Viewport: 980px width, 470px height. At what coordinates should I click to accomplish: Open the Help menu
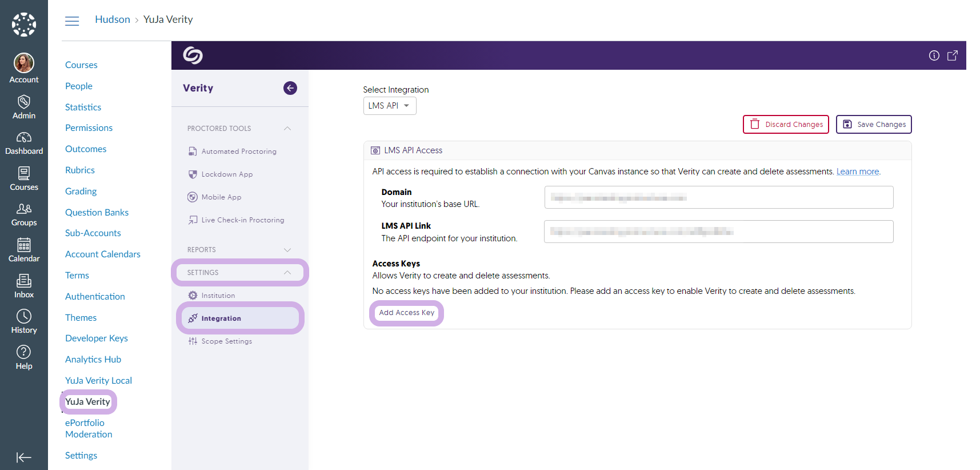24,358
